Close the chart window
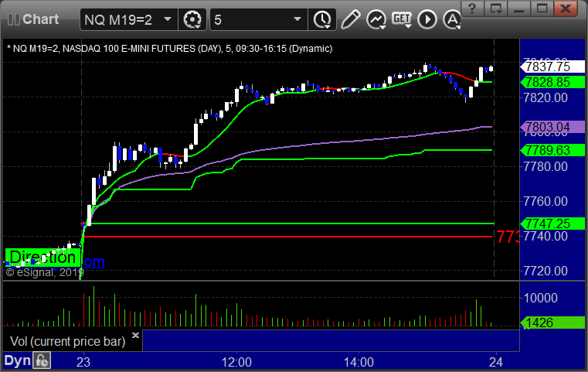Screen dimensions: 588x372 (x=565, y=9)
